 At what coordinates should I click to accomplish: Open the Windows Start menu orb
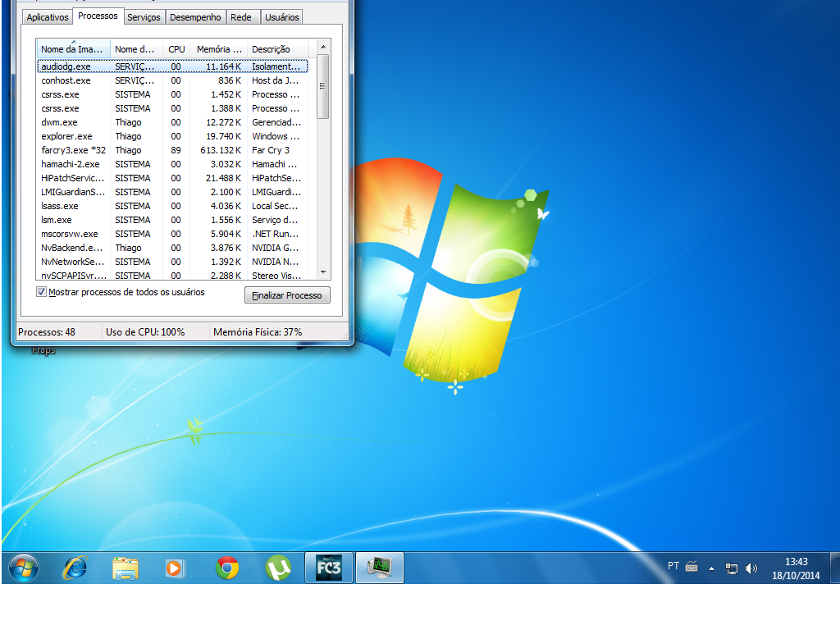coord(23,568)
